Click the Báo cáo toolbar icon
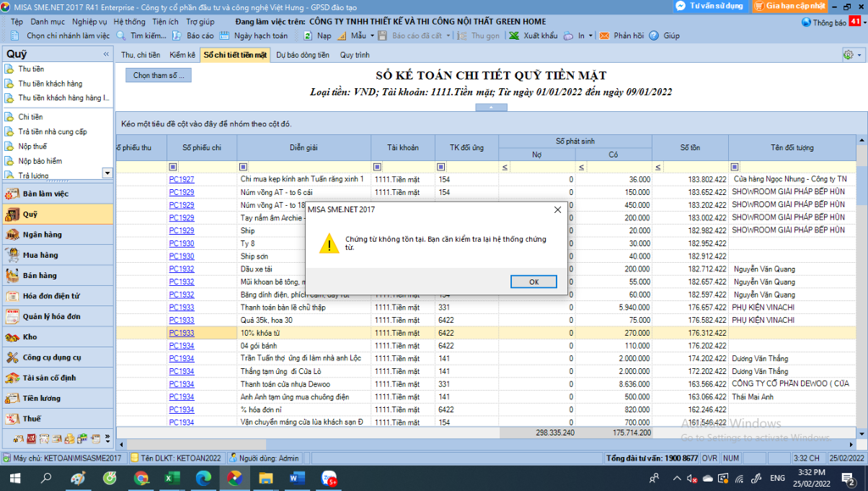This screenshot has height=491, width=868. tap(176, 36)
